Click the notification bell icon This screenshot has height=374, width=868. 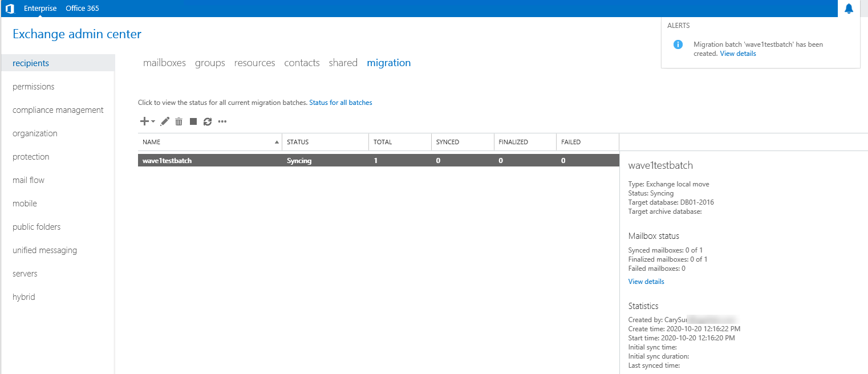(x=849, y=9)
